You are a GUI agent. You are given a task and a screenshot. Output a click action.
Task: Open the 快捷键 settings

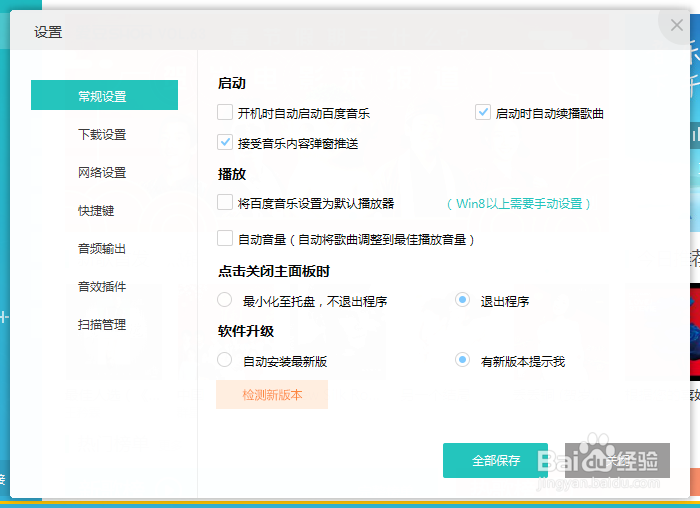96,210
